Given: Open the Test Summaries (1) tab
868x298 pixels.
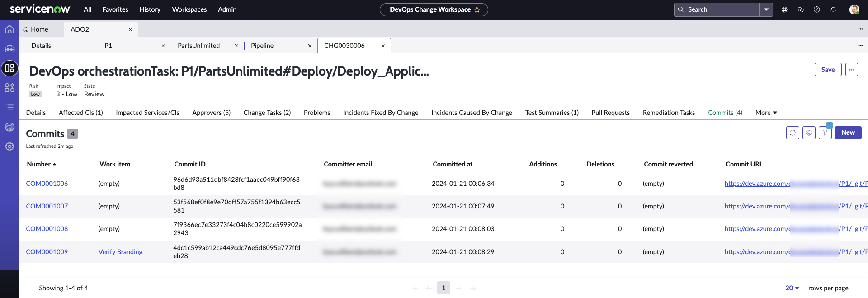Looking at the screenshot, I should pos(552,113).
